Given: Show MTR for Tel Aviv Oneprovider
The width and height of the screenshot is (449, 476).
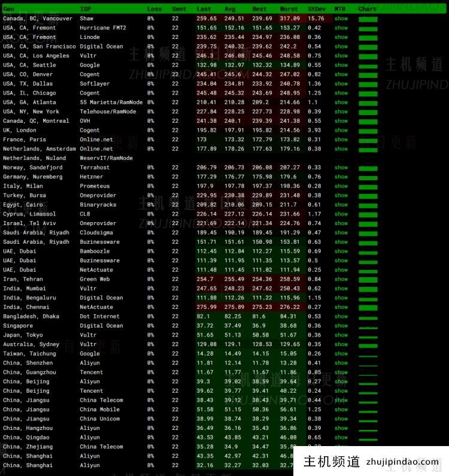Looking at the screenshot, I should pos(341,223).
